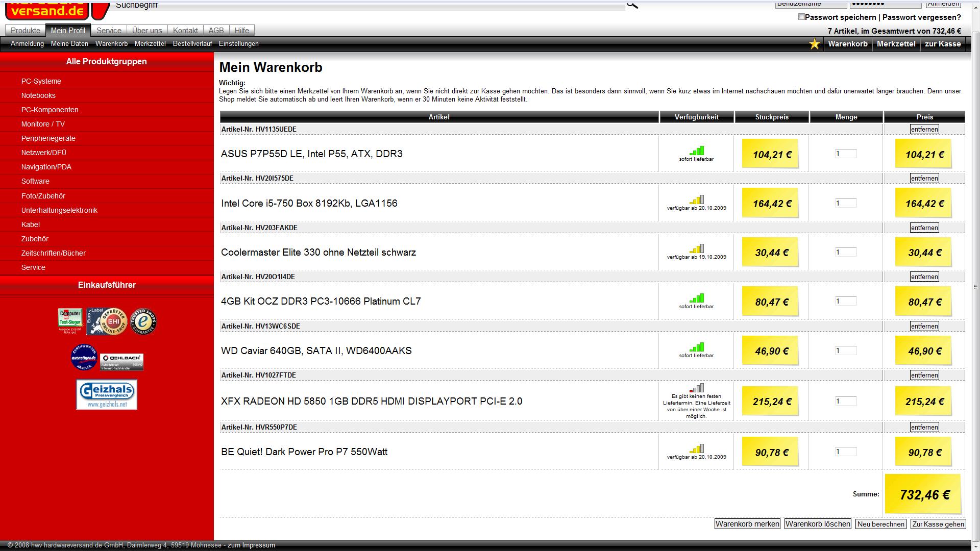The height and width of the screenshot is (551, 980).
Task: Remove the Intel Core i5-750 item
Action: tap(924, 179)
